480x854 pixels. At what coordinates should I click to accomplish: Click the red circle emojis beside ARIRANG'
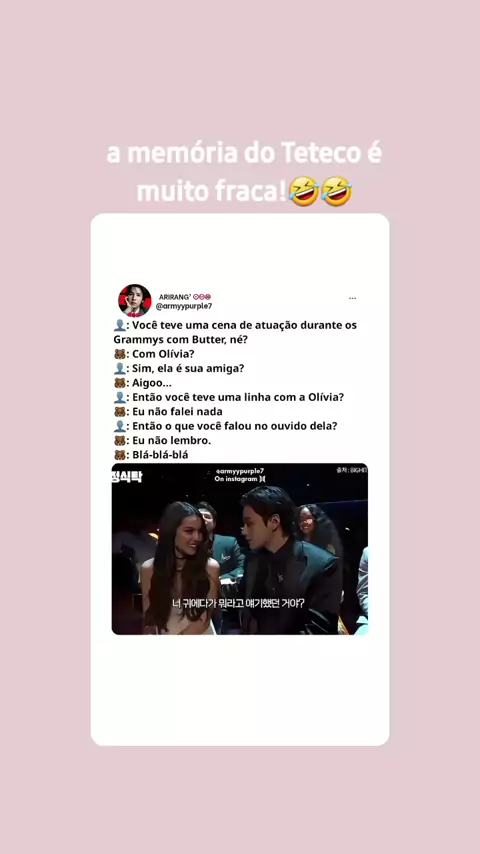click(202, 297)
